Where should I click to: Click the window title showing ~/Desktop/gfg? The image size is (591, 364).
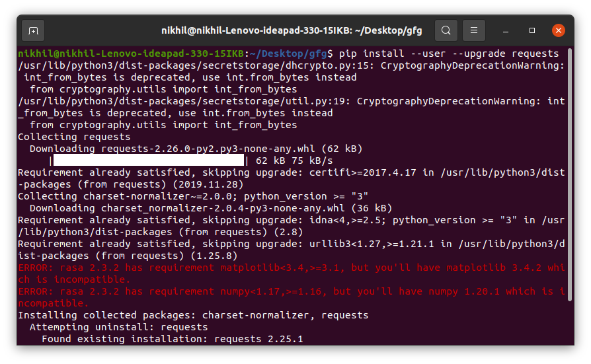pos(292,30)
